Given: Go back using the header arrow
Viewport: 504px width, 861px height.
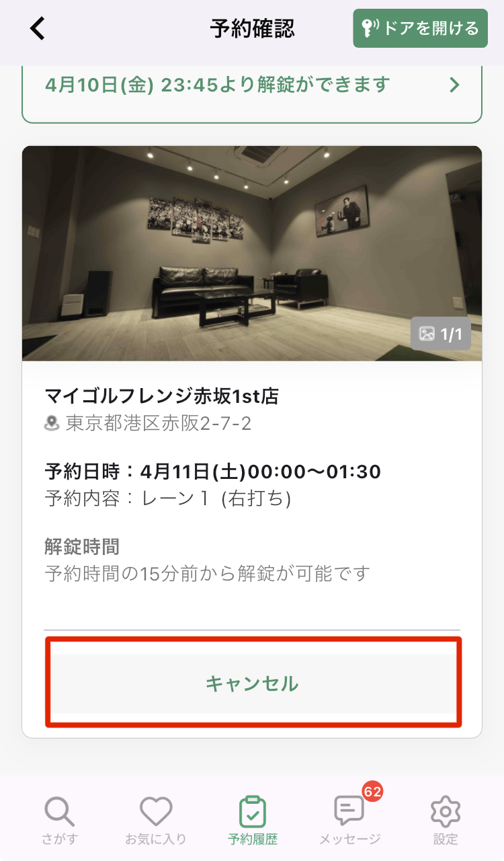Looking at the screenshot, I should click(38, 28).
